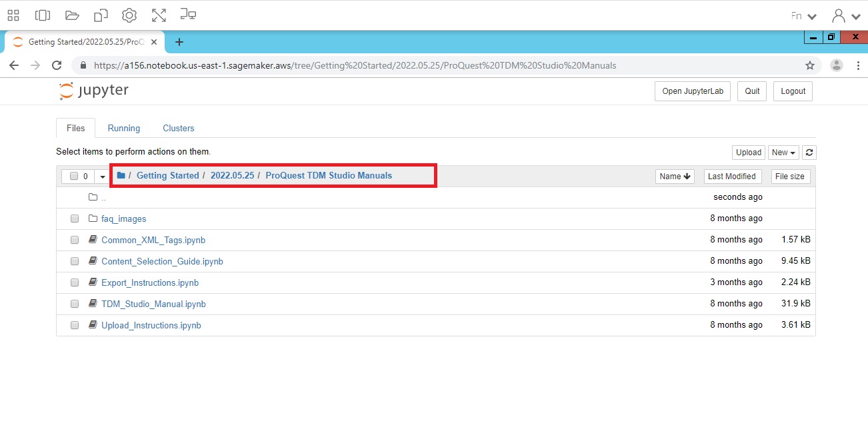Close the Getting Started browser tab
Screen dimensions: 868x421
155,42
